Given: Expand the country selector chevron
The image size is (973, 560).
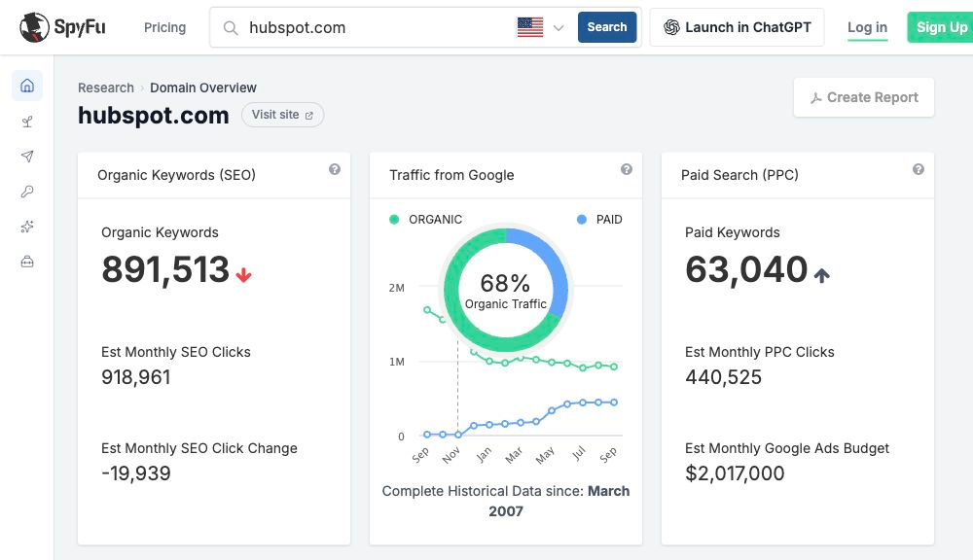Looking at the screenshot, I should tap(559, 28).
